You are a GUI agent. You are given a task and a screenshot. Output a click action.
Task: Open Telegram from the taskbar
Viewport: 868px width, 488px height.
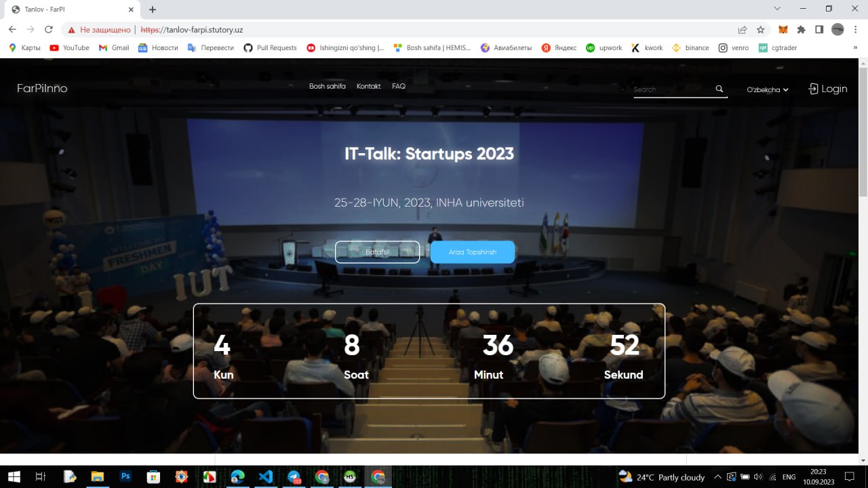coord(294,476)
